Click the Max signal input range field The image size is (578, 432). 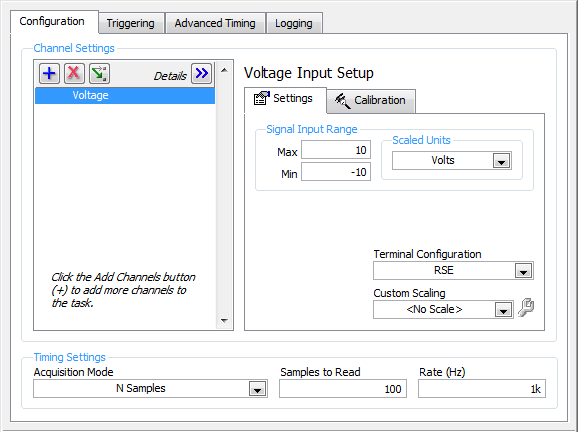click(x=336, y=150)
